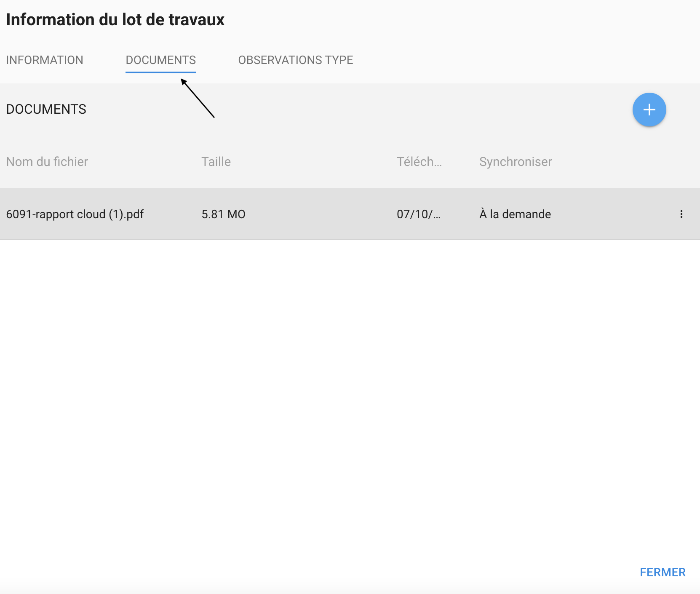The height and width of the screenshot is (594, 700).
Task: Open the three-dot menu for the PDF row
Action: tap(681, 214)
